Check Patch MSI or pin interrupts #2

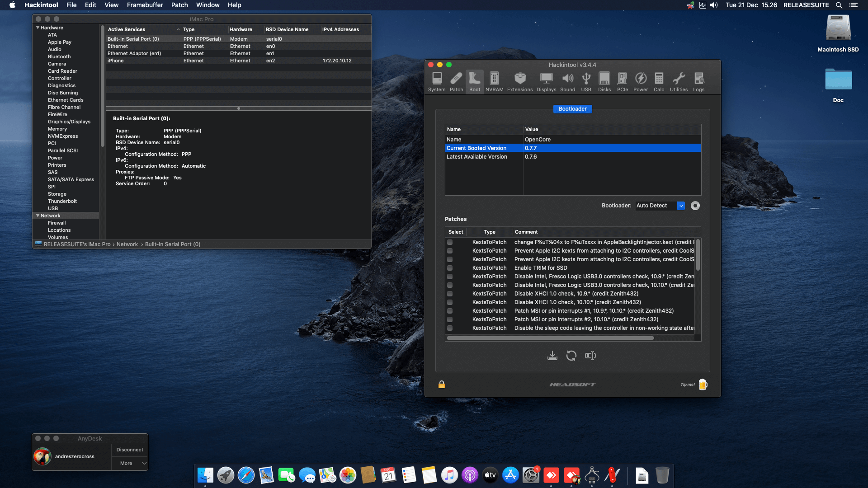tap(450, 319)
